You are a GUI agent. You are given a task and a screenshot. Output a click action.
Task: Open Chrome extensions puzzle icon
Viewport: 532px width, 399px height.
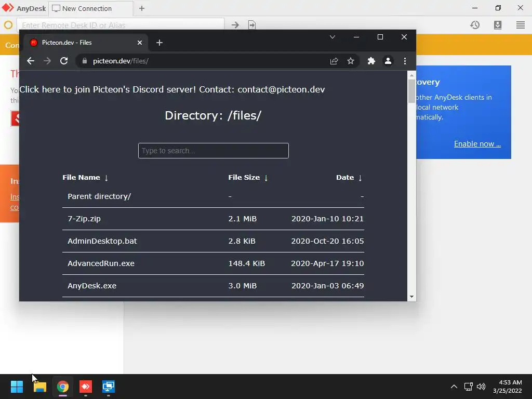(371, 61)
